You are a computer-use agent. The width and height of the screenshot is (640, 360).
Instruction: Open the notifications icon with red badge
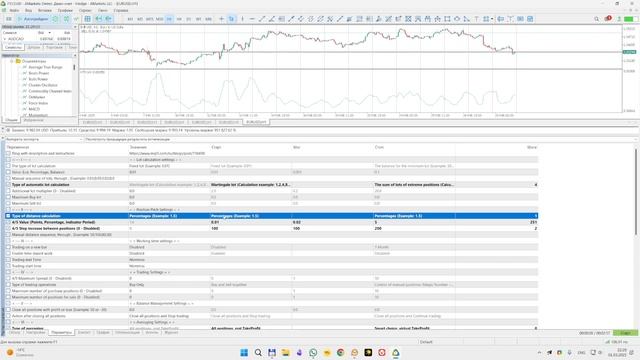608,19
